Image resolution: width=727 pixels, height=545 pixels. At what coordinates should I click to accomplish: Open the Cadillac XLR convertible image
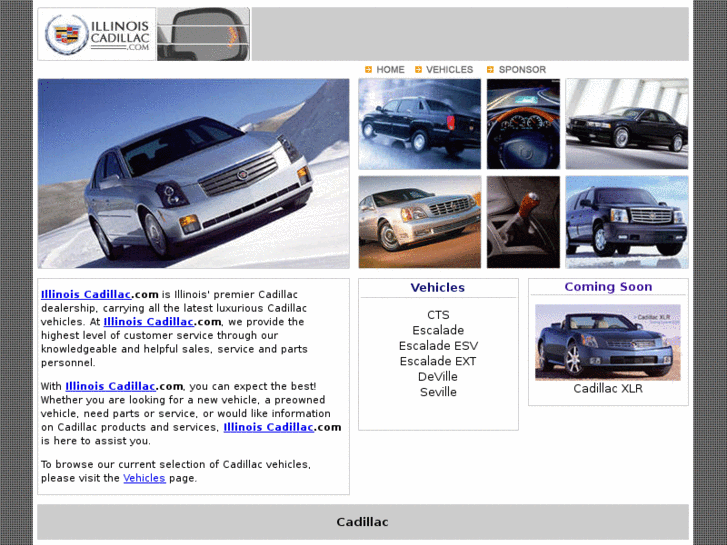pos(608,342)
